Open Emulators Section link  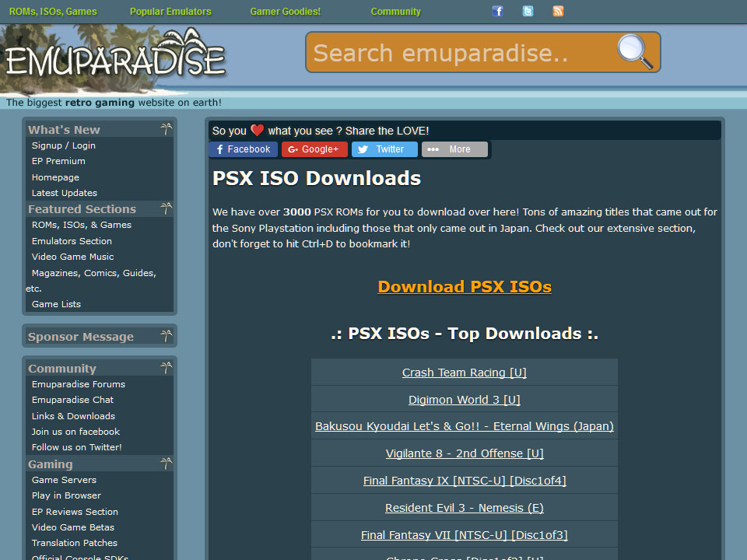pos(72,241)
